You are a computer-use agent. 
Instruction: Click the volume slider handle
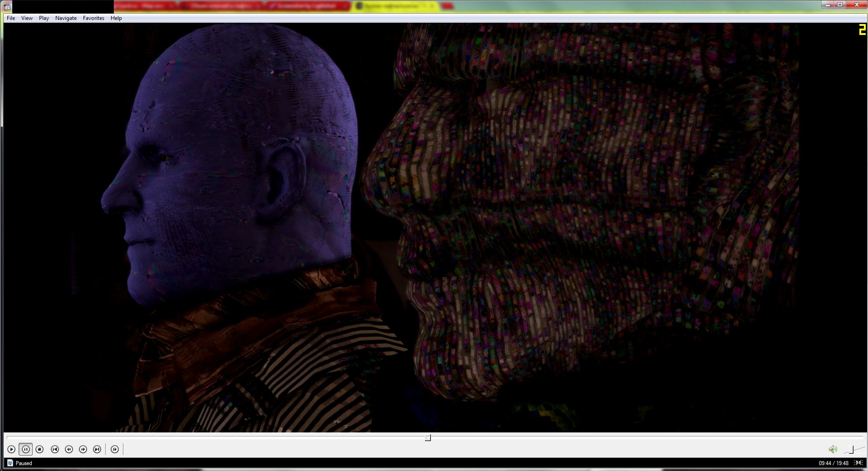pos(852,449)
